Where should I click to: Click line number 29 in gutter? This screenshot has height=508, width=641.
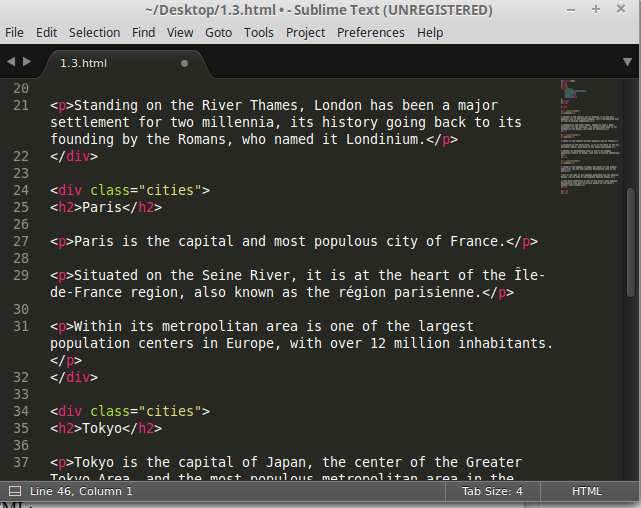[x=21, y=275]
